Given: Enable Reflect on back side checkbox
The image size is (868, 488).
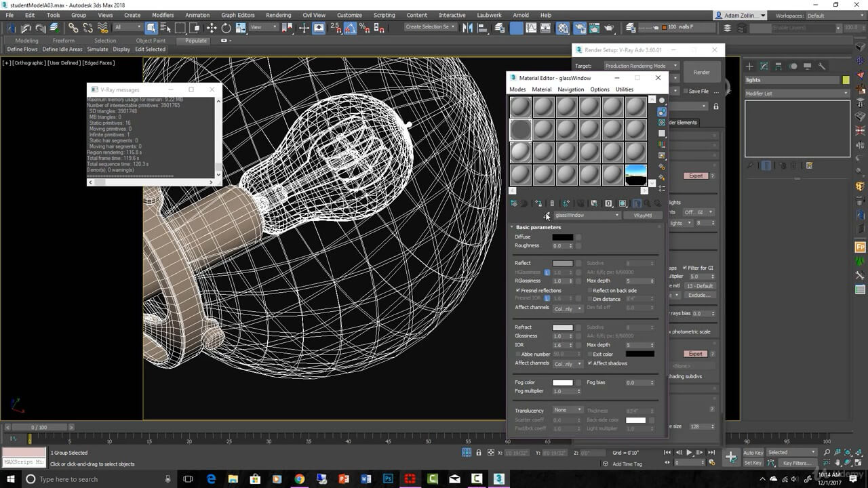Looking at the screenshot, I should (589, 290).
